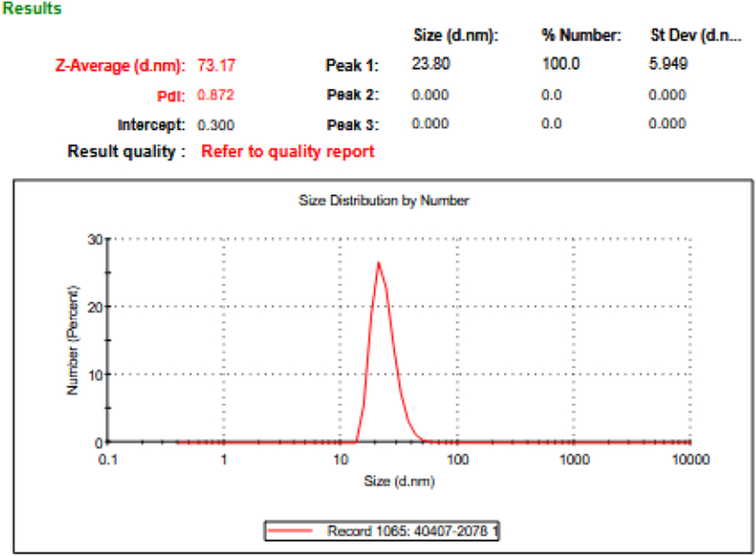756x556 pixels.
Task: Click the PdI value 0.872
Action: pos(215,95)
